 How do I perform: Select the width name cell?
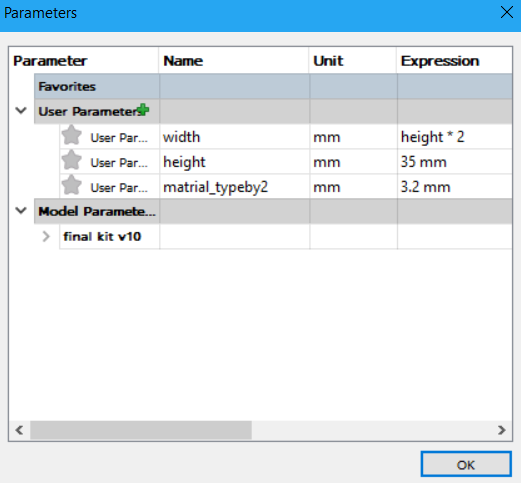pyautogui.click(x=234, y=137)
